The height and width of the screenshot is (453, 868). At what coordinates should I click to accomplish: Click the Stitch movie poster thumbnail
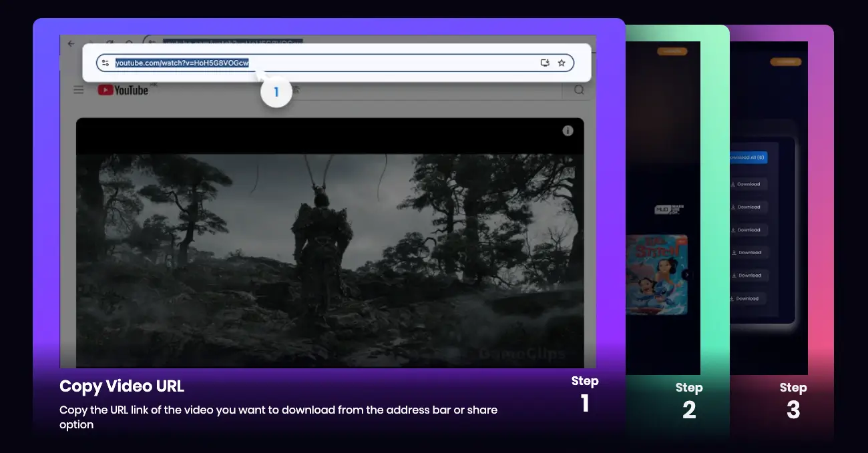[x=656, y=274]
